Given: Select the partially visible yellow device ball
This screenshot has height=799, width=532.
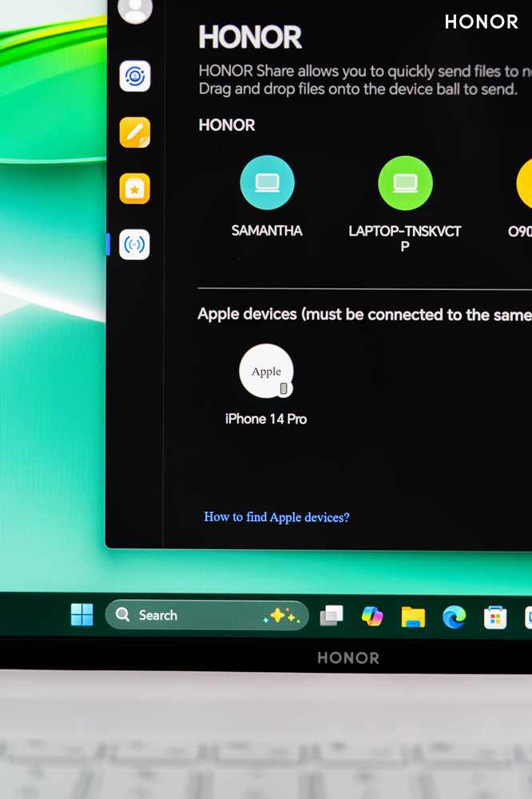Looking at the screenshot, I should (x=524, y=184).
